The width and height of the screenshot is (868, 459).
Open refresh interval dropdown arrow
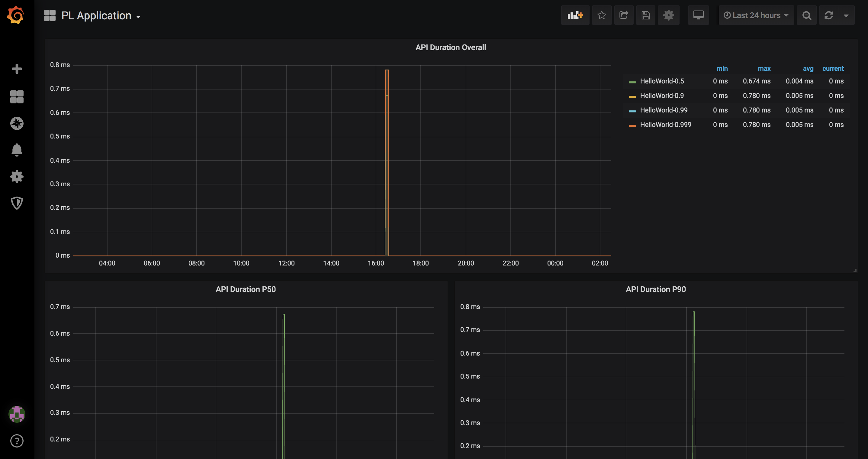pos(846,15)
